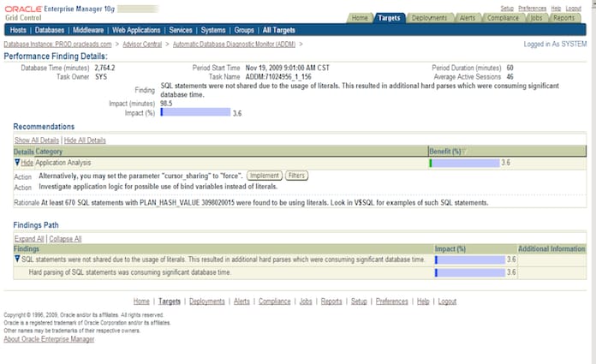Screen dimensions: 596x364
Task: Open the Help link at top right
Action: (556, 9)
